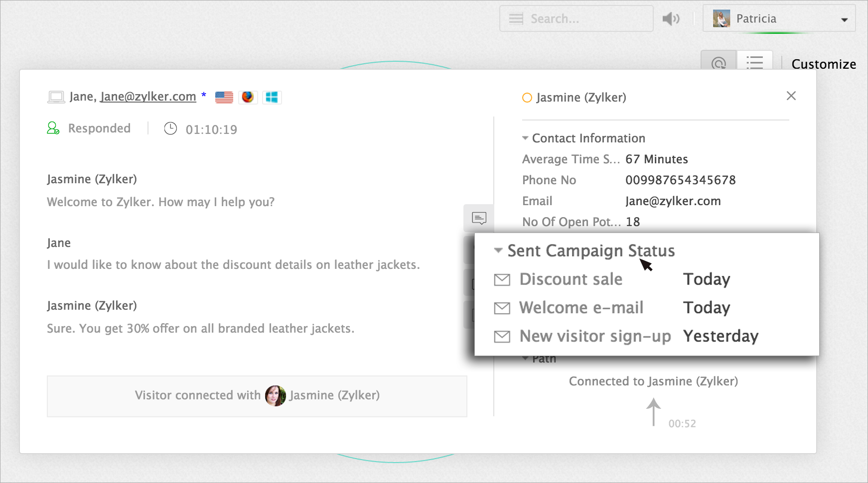Click the United States flag icon
Image resolution: width=868 pixels, height=483 pixels.
tap(224, 97)
